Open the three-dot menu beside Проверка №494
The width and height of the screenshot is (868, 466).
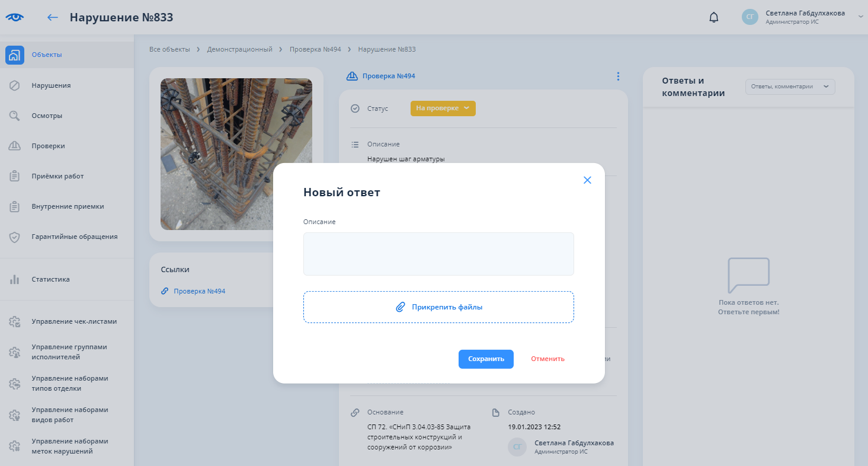coord(618,76)
